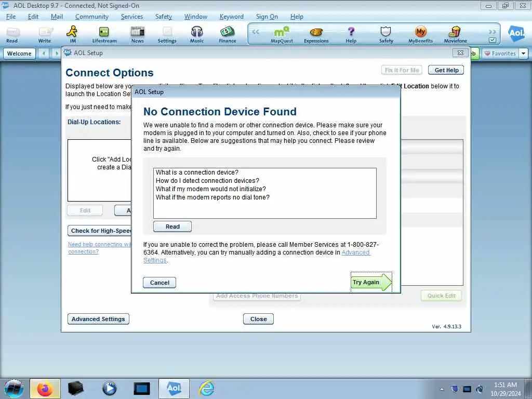Open the File menu

[11, 17]
